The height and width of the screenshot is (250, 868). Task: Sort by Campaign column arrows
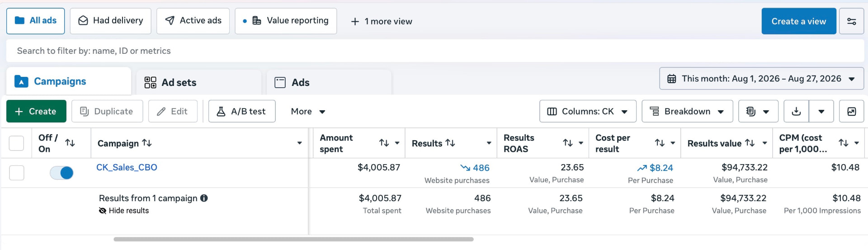pyautogui.click(x=147, y=143)
